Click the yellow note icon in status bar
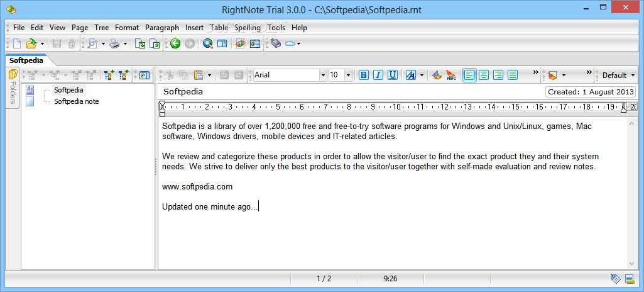Image resolution: width=644 pixels, height=292 pixels. coord(629,279)
